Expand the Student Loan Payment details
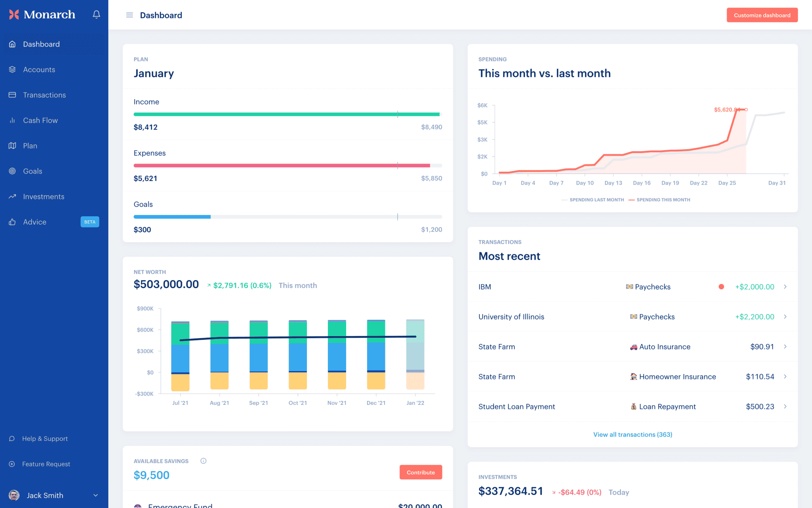The width and height of the screenshot is (812, 508). tap(785, 406)
